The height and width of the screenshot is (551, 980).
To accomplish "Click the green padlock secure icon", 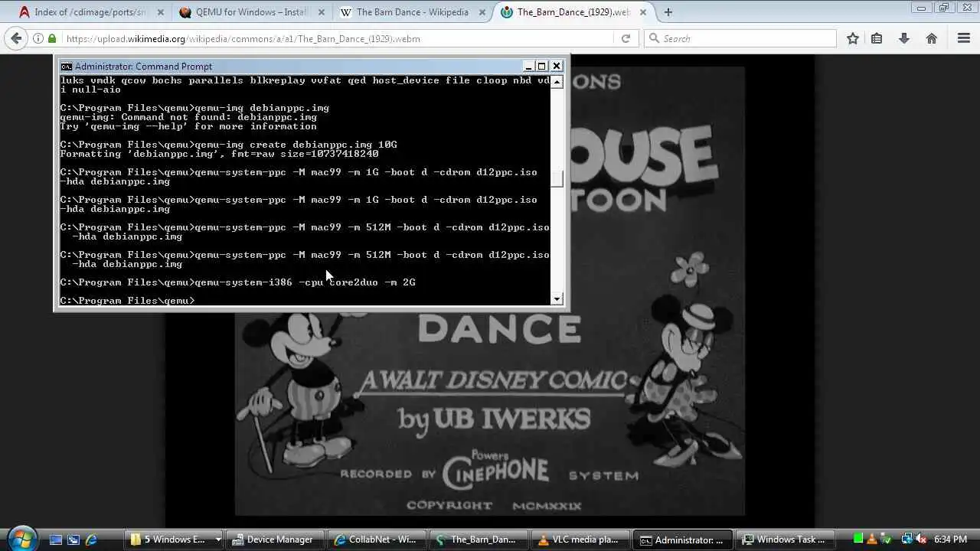I will point(52,38).
